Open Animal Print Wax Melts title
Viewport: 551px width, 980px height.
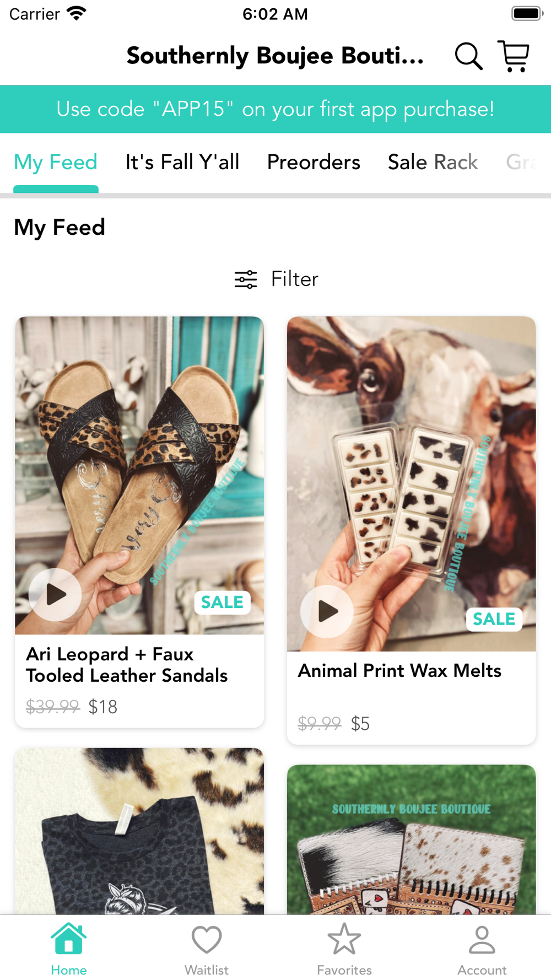[x=399, y=671]
